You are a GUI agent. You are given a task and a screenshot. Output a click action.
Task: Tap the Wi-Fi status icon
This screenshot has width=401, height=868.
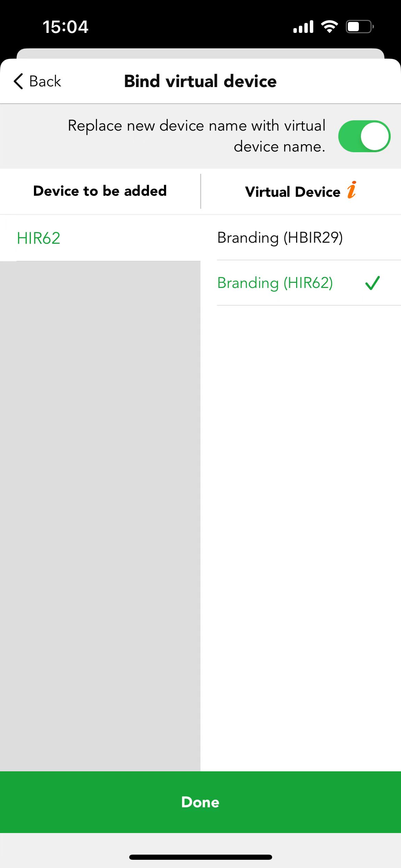click(x=329, y=26)
